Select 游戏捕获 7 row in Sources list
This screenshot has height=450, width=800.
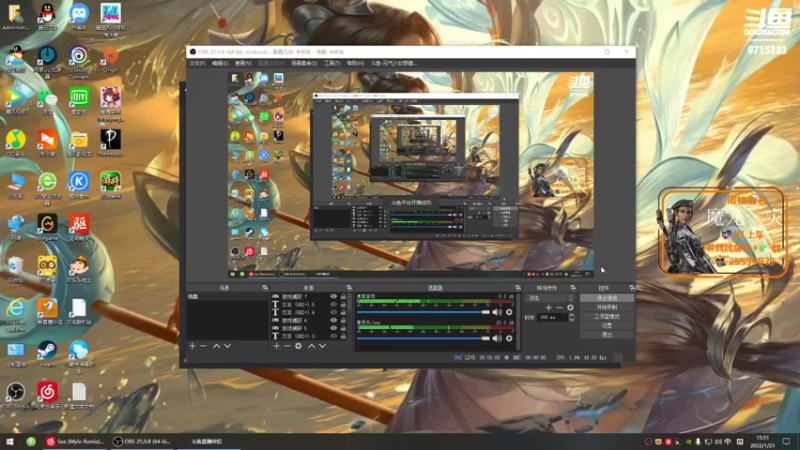(309, 296)
